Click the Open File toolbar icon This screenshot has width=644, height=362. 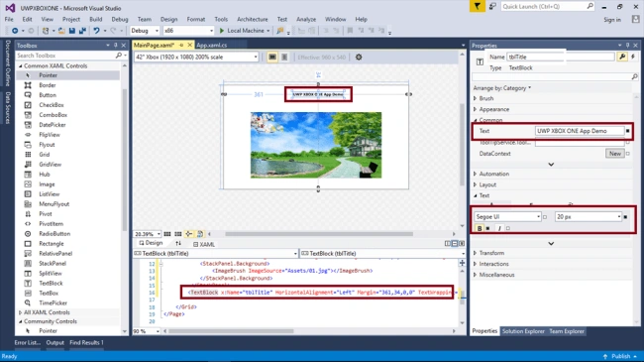61,31
